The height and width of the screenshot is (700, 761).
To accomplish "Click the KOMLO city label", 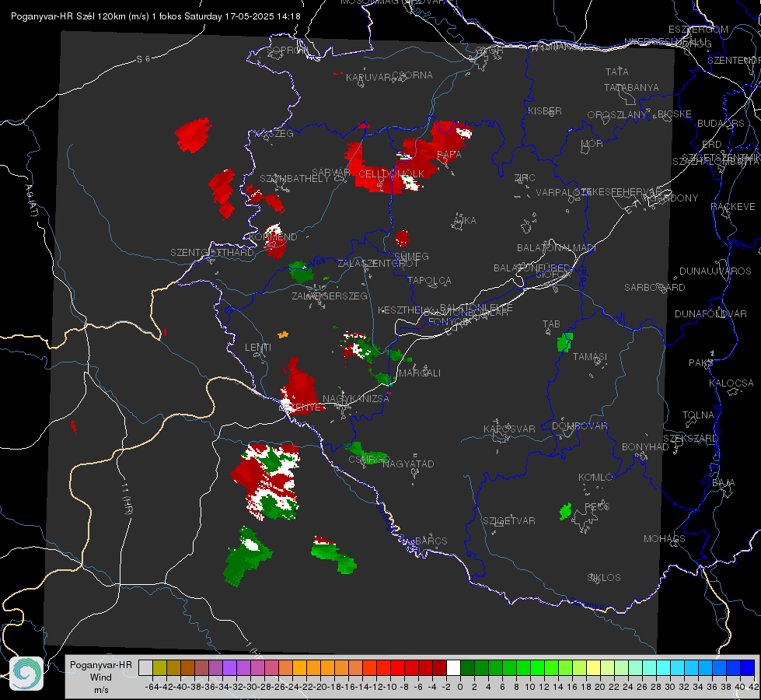I will tap(595, 478).
